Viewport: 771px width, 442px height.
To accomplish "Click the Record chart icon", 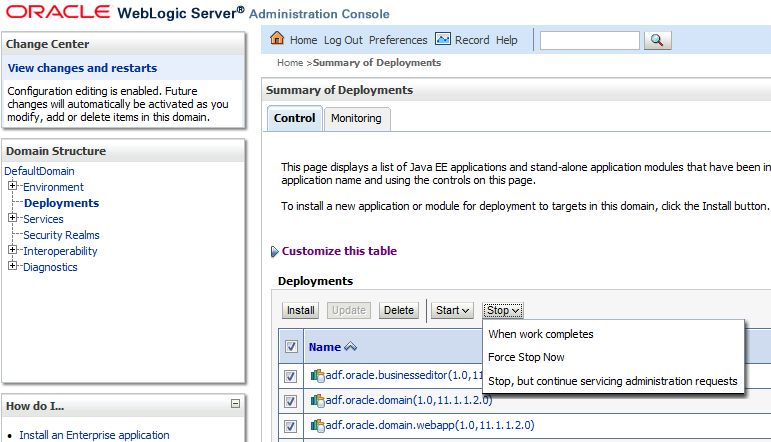I will click(x=443, y=38).
